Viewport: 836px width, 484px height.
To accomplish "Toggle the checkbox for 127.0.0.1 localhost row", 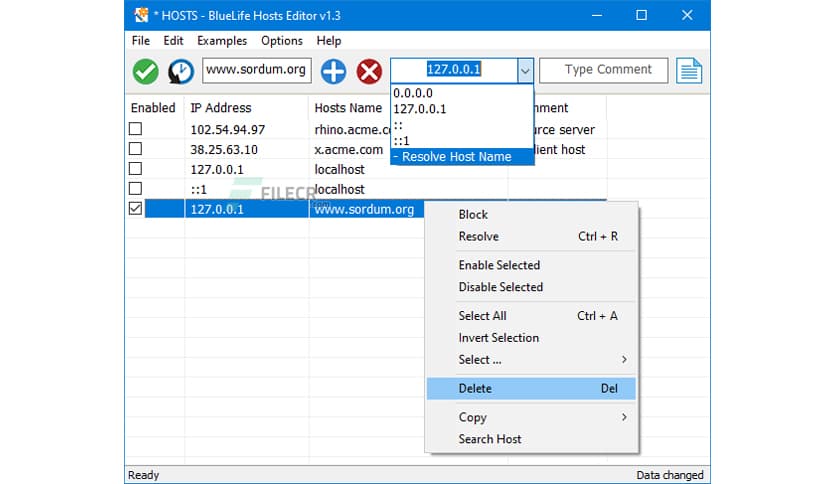I will [135, 168].
